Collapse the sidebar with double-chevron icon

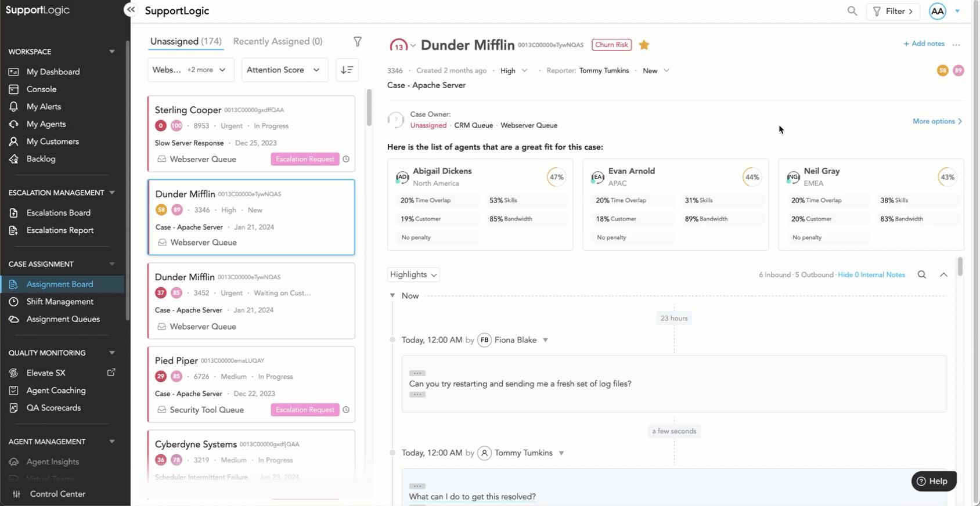[x=131, y=9]
